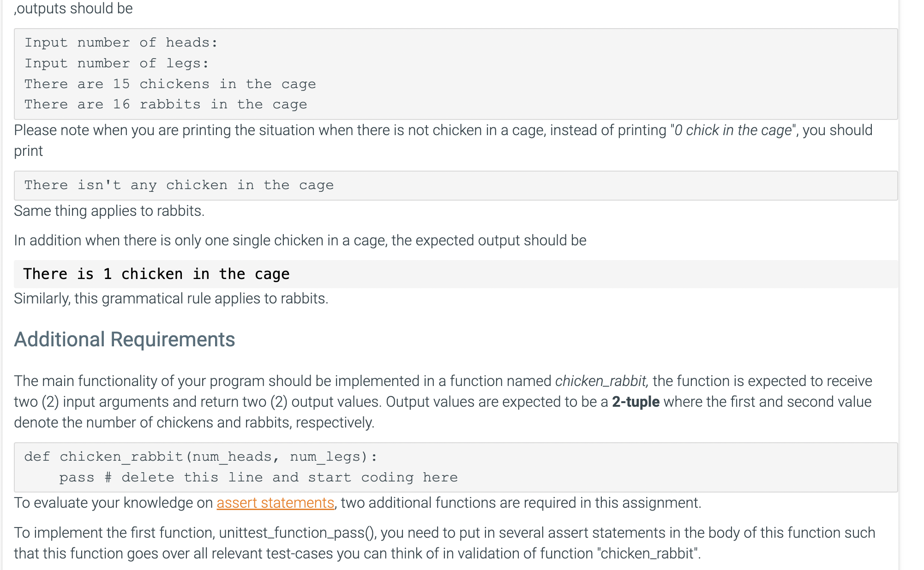This screenshot has width=924, height=570.
Task: Click the 'There are 16 rabbits' output line
Action: (165, 104)
